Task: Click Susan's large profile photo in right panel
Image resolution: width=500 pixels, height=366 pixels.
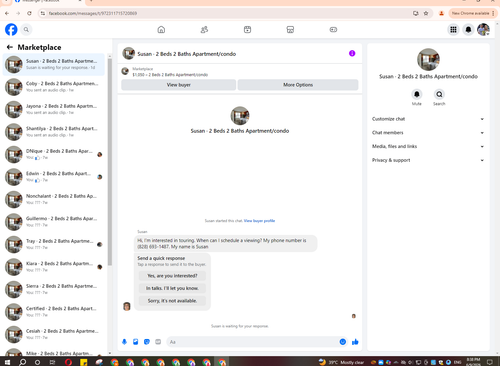Action: click(428, 59)
